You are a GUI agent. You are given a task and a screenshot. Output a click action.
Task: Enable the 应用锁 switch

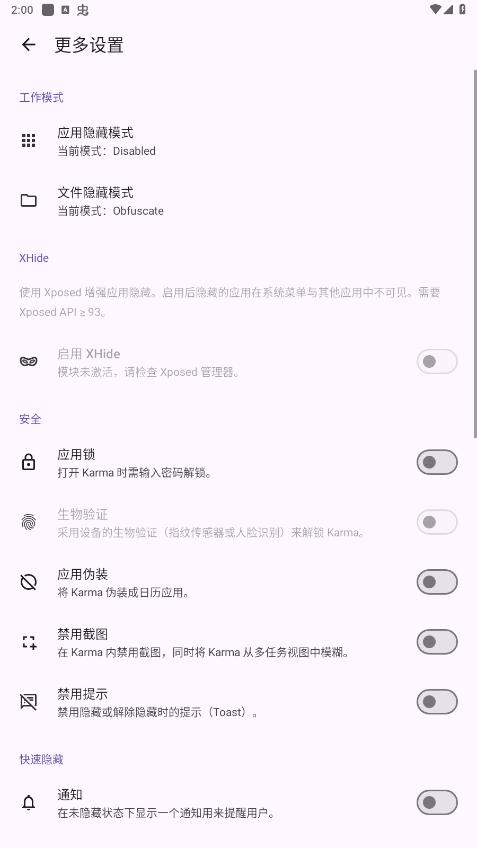tap(437, 462)
